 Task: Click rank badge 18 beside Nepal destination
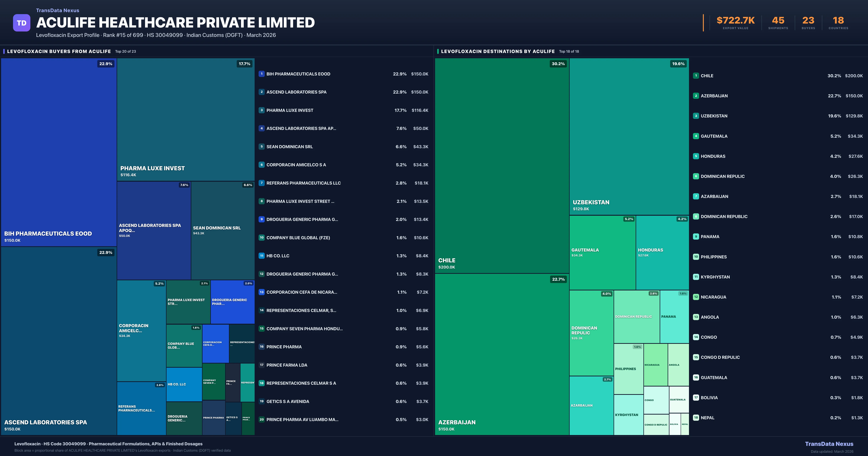tap(696, 418)
